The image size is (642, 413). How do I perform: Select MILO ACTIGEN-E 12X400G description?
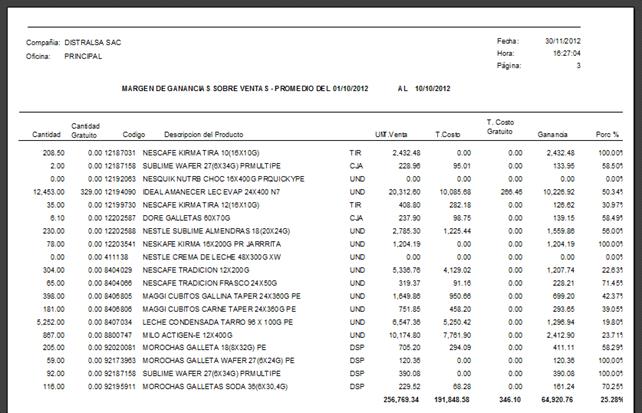click(187, 335)
